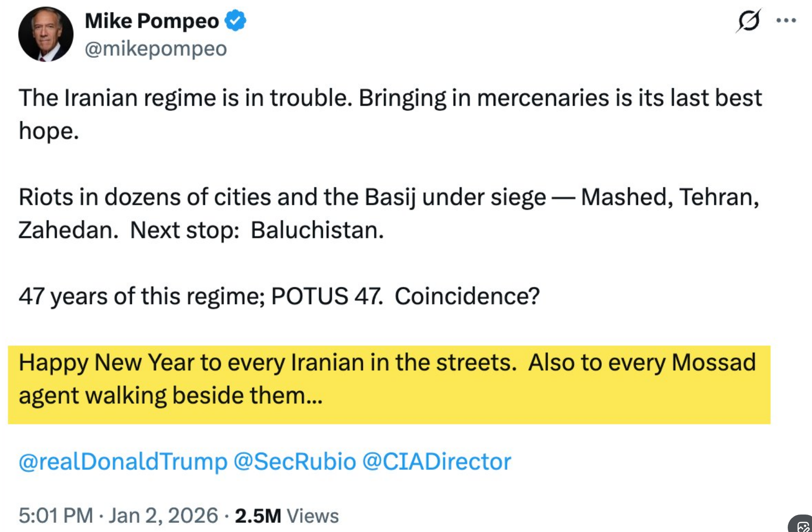The image size is (812, 532).
Task: Follow the @realDonaldTrump mention link
Action: (123, 461)
